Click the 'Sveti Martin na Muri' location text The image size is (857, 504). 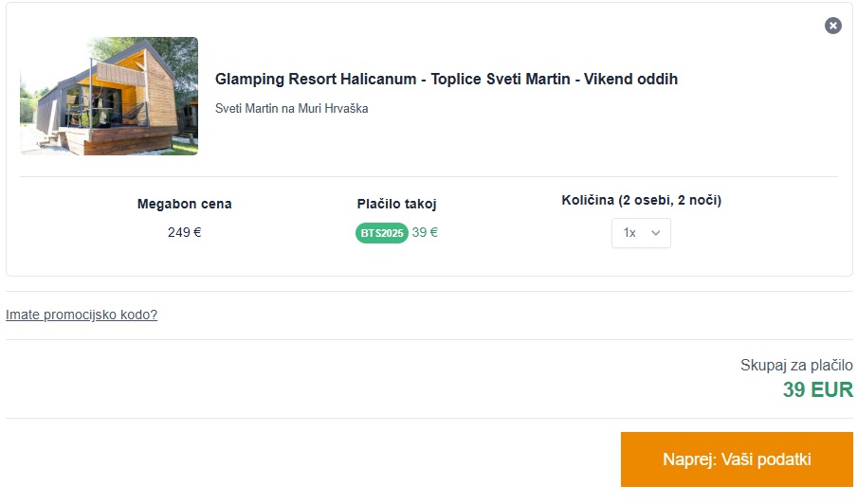266,109
